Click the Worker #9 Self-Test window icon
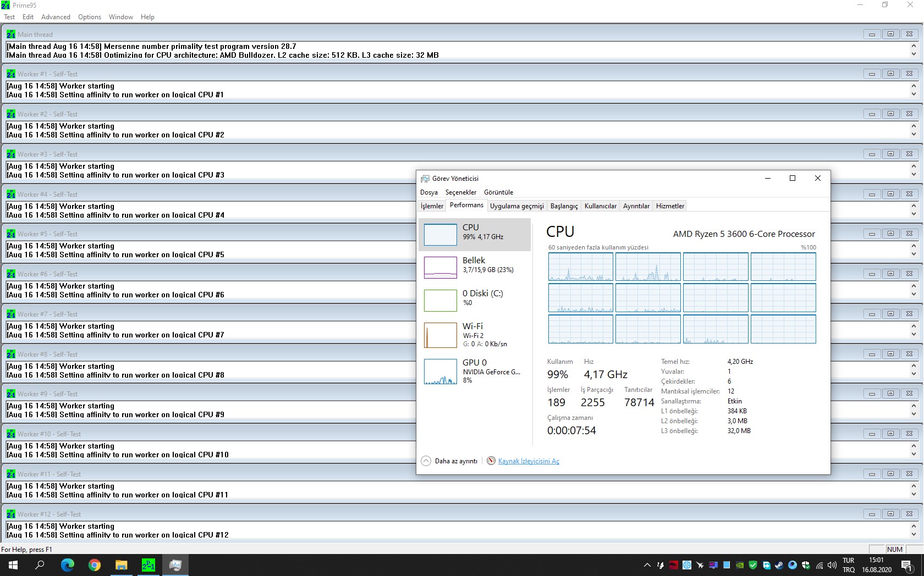 (11, 394)
